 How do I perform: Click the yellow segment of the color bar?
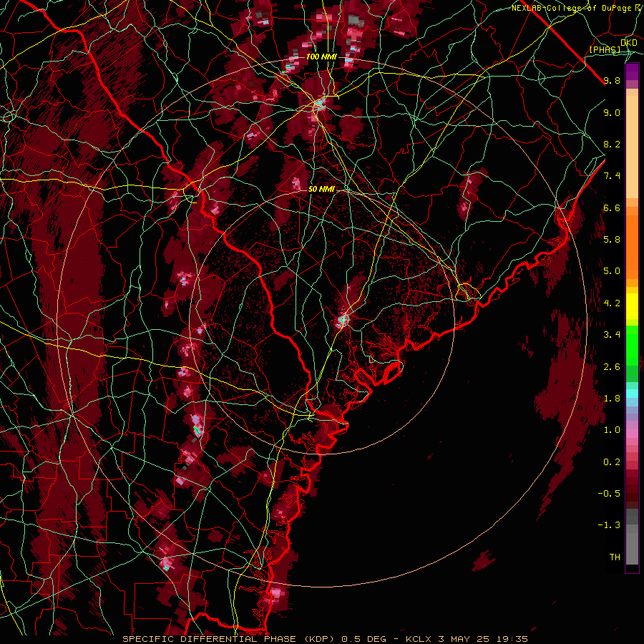632,306
